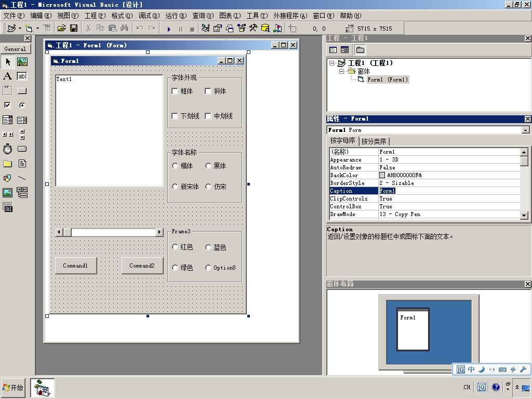532x399 pixels.
Task: Check the 粗体 checkbox
Action: 175,91
